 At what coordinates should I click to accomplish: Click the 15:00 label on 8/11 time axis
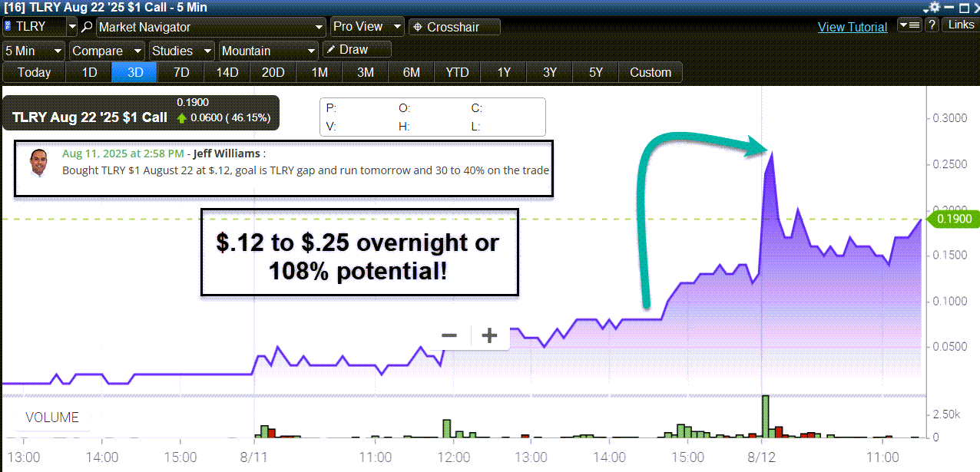[x=687, y=457]
